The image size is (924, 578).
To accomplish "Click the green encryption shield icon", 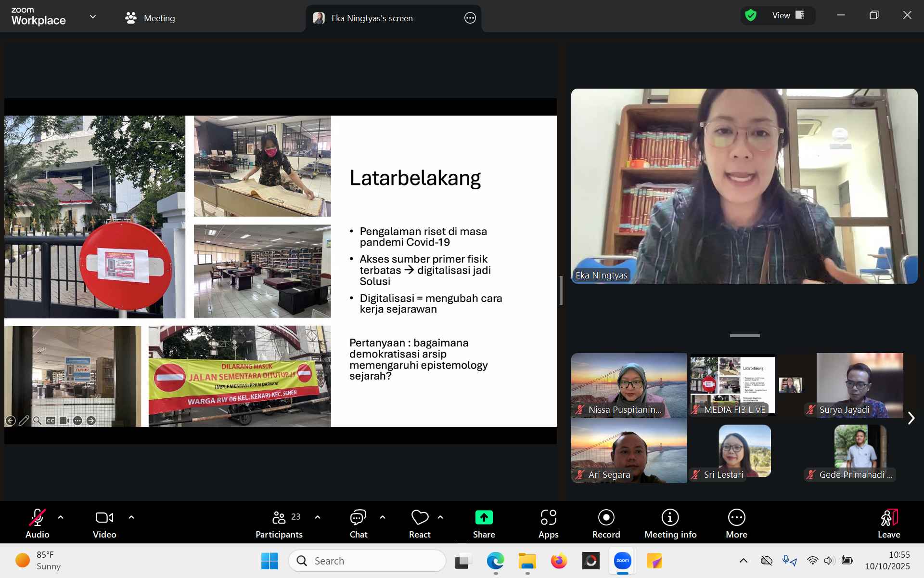I will [751, 15].
